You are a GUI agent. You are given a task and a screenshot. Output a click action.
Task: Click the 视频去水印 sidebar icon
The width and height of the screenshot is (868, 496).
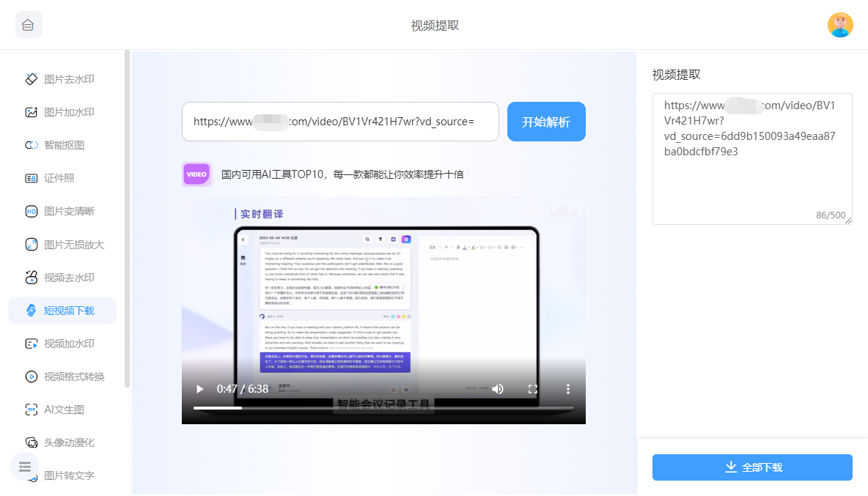pos(32,278)
